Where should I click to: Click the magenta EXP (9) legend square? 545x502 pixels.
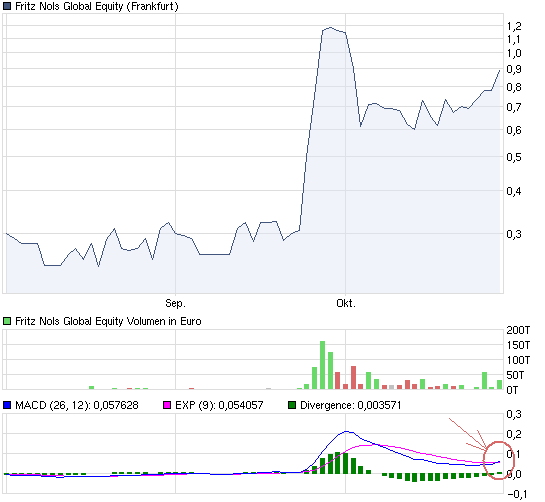(167, 405)
